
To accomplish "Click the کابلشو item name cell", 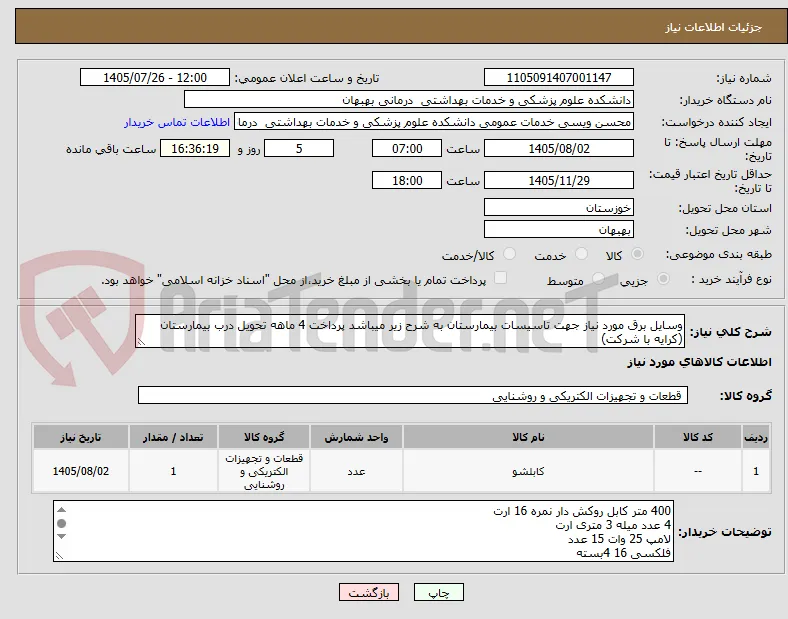I will (528, 471).
